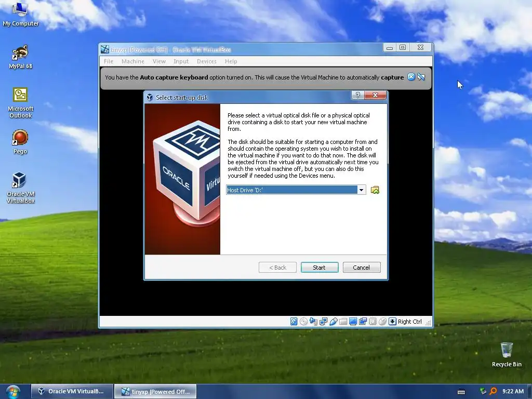Select the Recycle Bin desktop icon

507,354
